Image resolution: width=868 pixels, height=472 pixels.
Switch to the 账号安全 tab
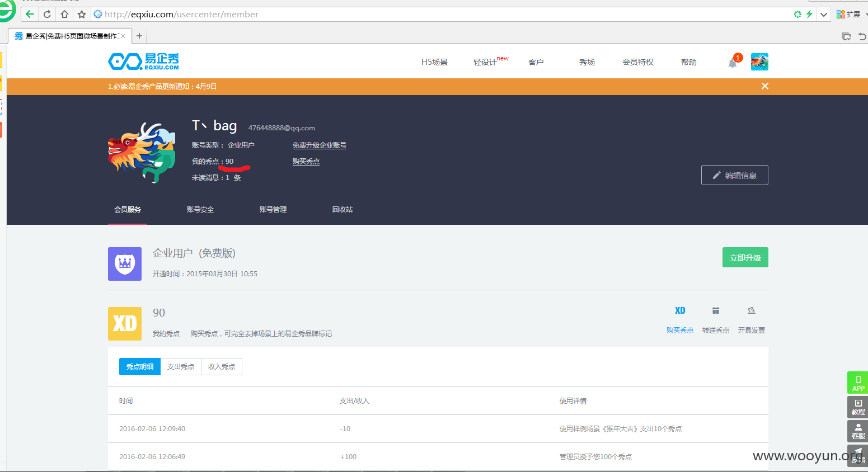click(x=200, y=210)
